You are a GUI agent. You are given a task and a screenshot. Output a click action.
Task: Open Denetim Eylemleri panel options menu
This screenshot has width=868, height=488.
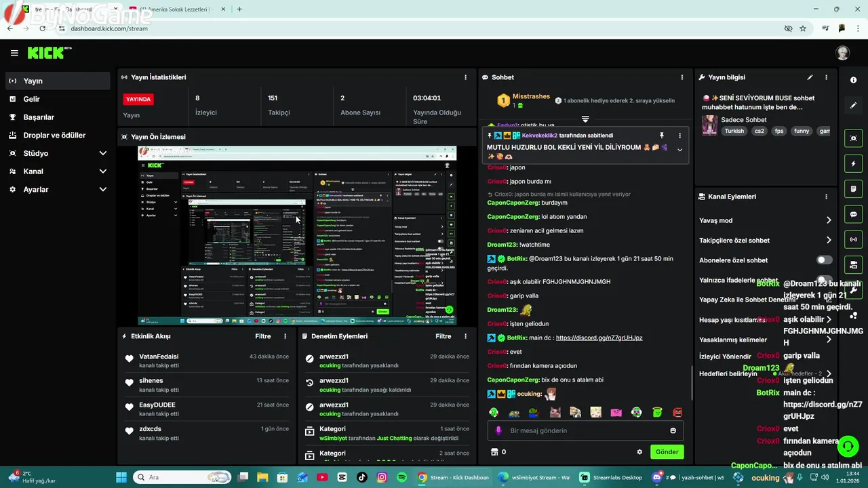[465, 336]
